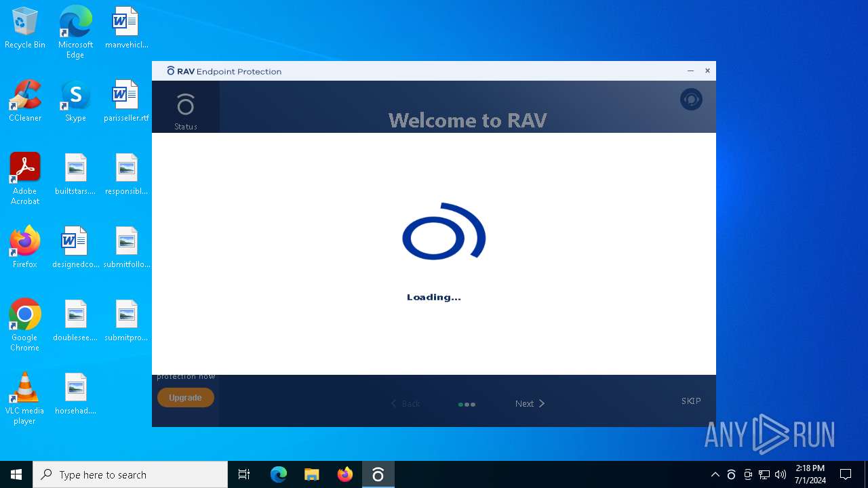This screenshot has height=488, width=868.
Task: Select the parisseller.rtf file icon
Action: (x=126, y=101)
